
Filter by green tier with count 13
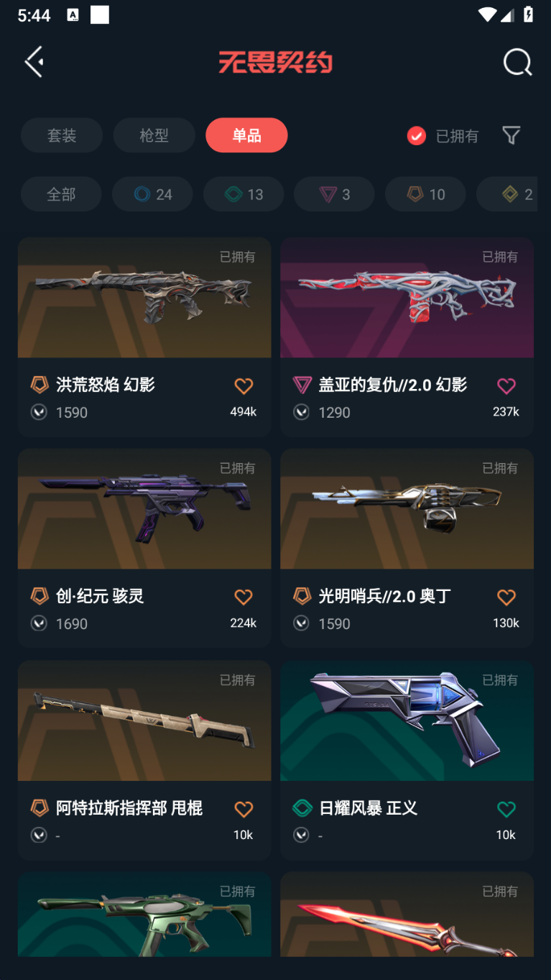click(x=244, y=194)
